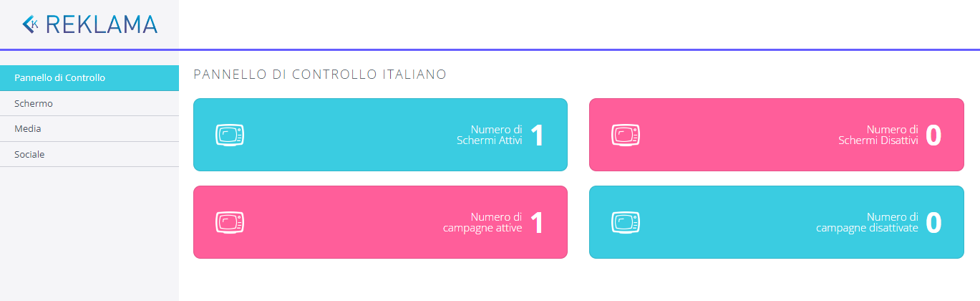Click the REKLAMA brand name text
980x301 pixels.
[x=101, y=25]
